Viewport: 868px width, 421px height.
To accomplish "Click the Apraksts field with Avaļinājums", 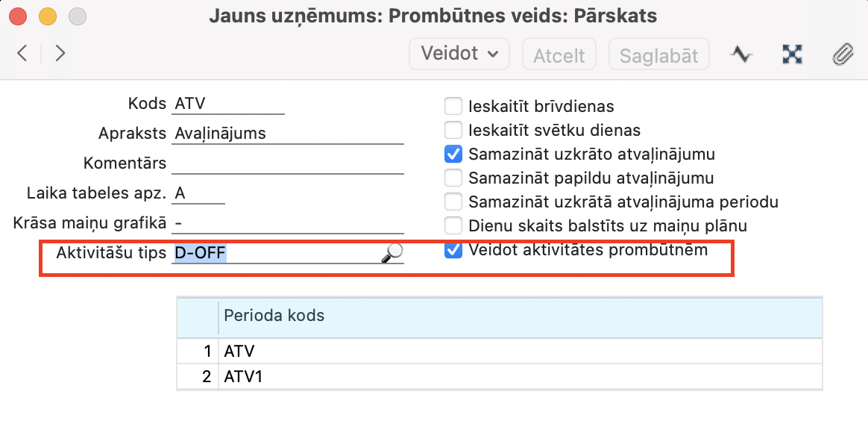I will pyautogui.click(x=287, y=134).
